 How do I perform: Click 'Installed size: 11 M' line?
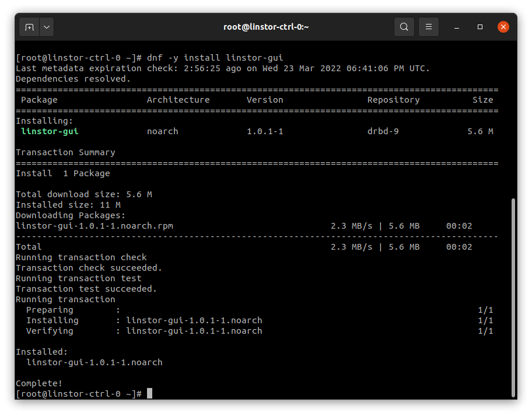pos(68,205)
